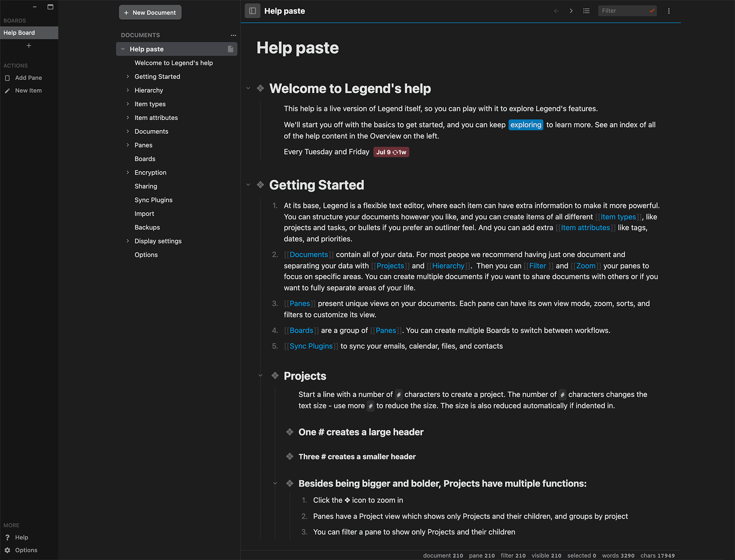The width and height of the screenshot is (735, 560).
Task: Select Help Board in the boards list
Action: pos(19,33)
